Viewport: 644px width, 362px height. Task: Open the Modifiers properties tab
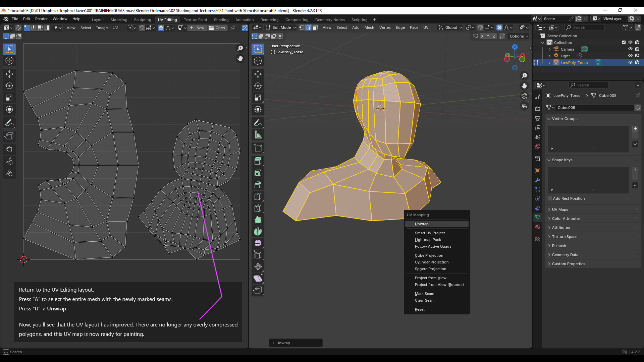coord(538,180)
